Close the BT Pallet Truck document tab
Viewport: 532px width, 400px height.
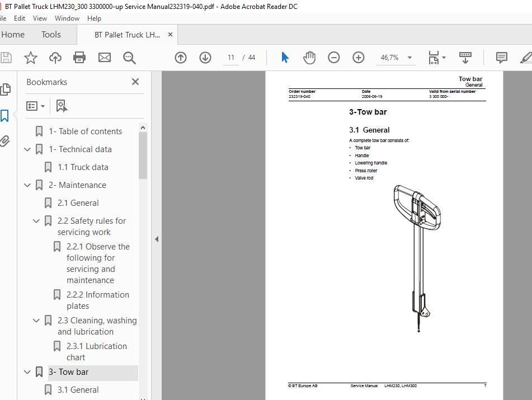[x=170, y=35]
